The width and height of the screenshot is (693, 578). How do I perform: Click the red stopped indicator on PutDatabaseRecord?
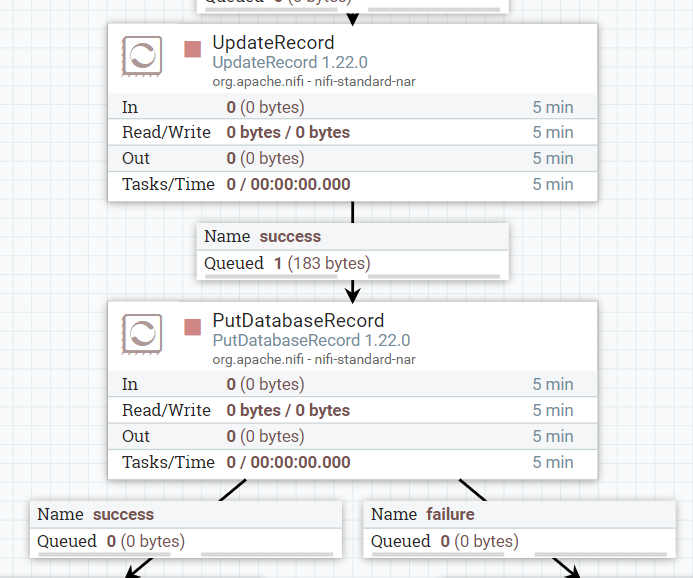pyautogui.click(x=193, y=327)
